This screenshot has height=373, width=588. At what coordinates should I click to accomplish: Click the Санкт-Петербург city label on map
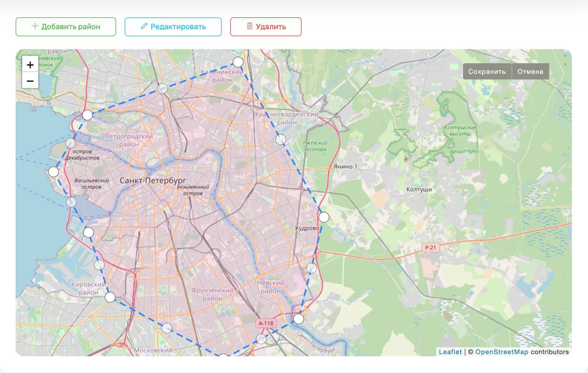pyautogui.click(x=153, y=180)
